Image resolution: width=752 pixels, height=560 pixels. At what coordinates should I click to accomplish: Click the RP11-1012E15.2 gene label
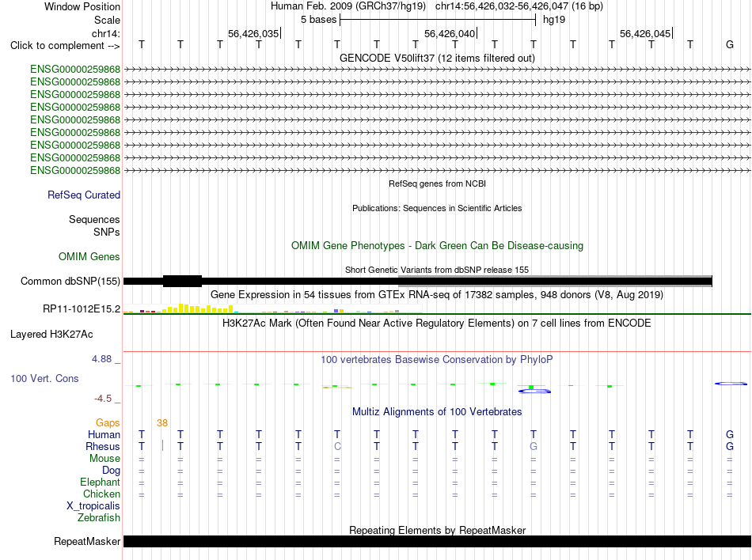click(82, 309)
